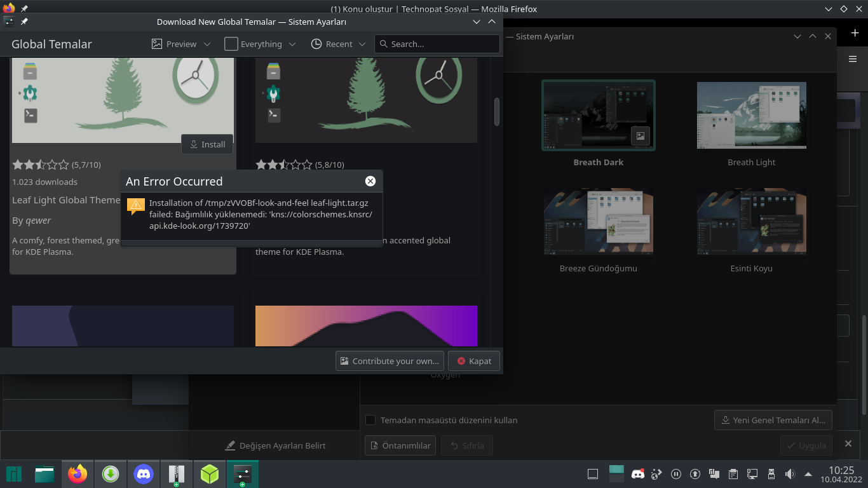868x488 pixels.
Task: Click 'Yeni Genel Temaları Al...' button
Action: pos(773,420)
